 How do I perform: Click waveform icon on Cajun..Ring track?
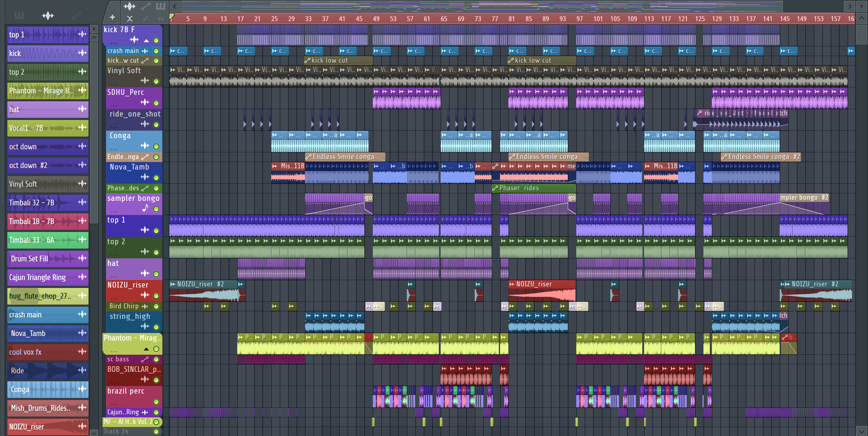pyautogui.click(x=145, y=413)
